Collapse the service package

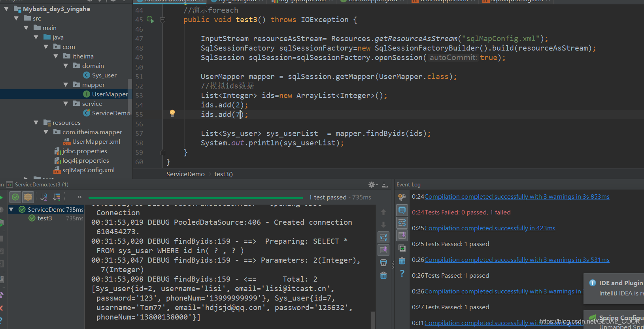click(66, 103)
